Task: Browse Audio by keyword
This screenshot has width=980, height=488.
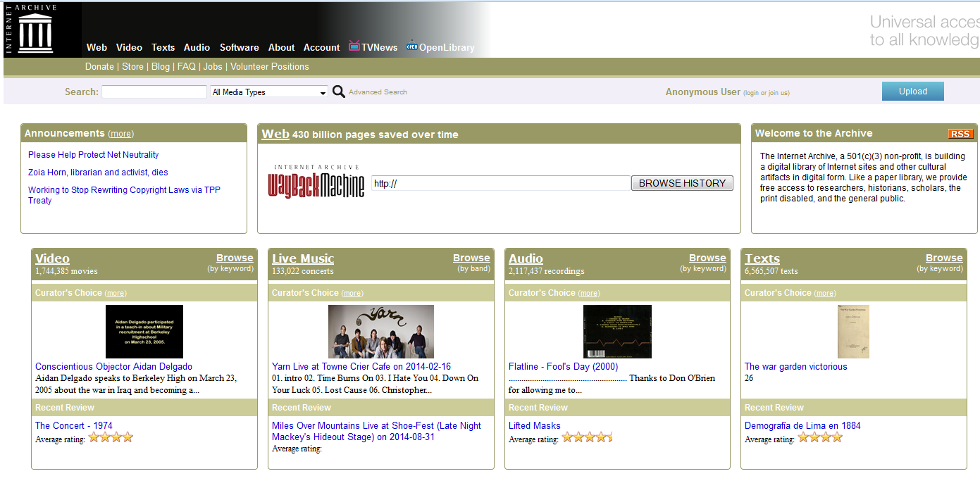Action: tap(707, 258)
